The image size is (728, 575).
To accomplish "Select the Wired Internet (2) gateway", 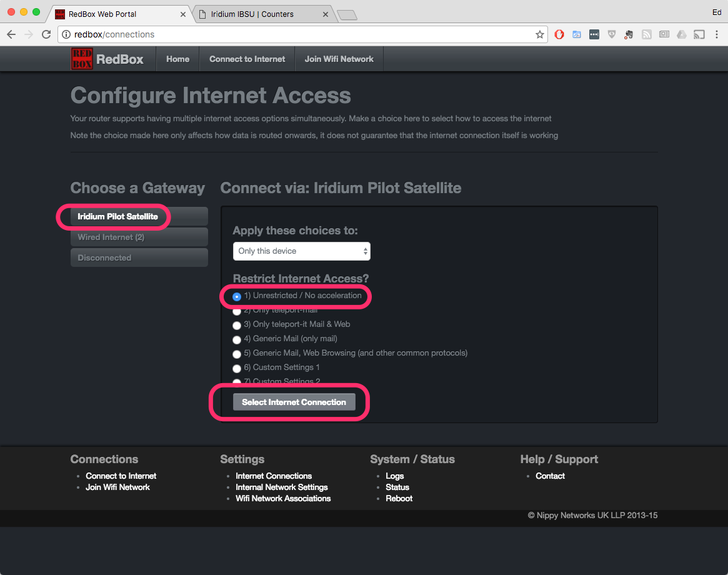I will point(139,237).
